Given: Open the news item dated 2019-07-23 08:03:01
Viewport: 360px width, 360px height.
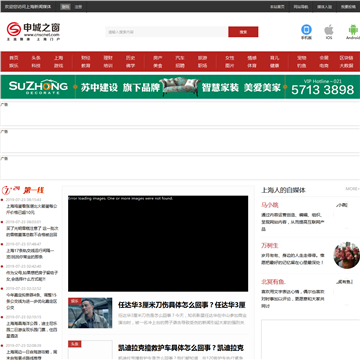Looking at the screenshot, I should (x=32, y=231).
